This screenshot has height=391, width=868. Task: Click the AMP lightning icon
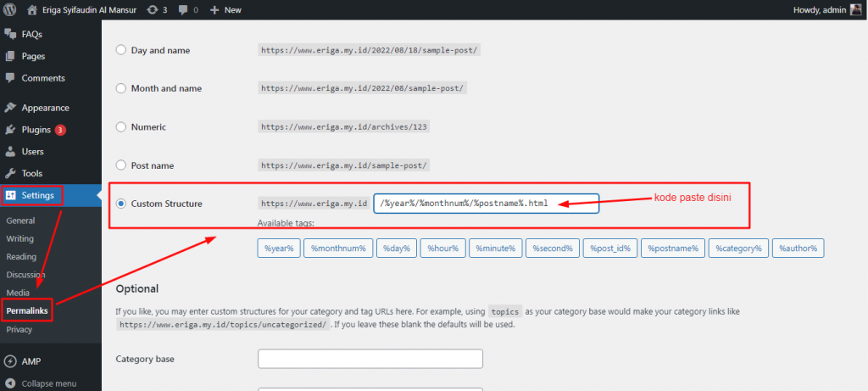pos(10,361)
